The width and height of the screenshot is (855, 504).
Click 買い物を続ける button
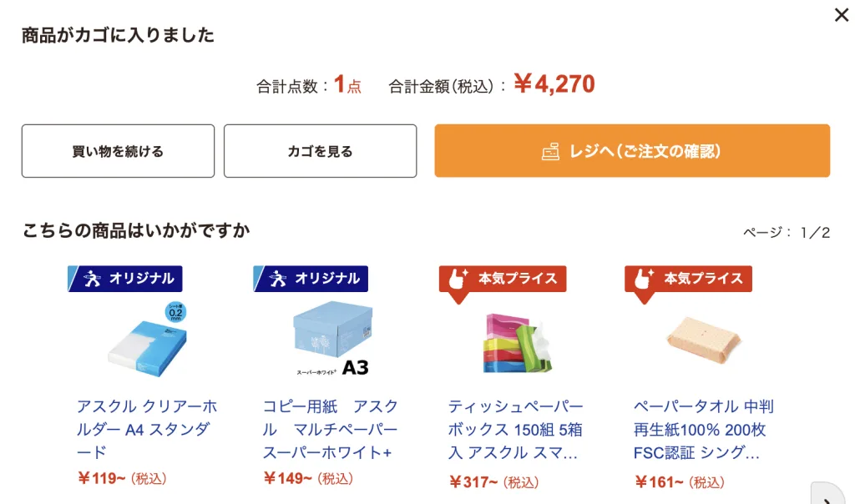(x=118, y=151)
